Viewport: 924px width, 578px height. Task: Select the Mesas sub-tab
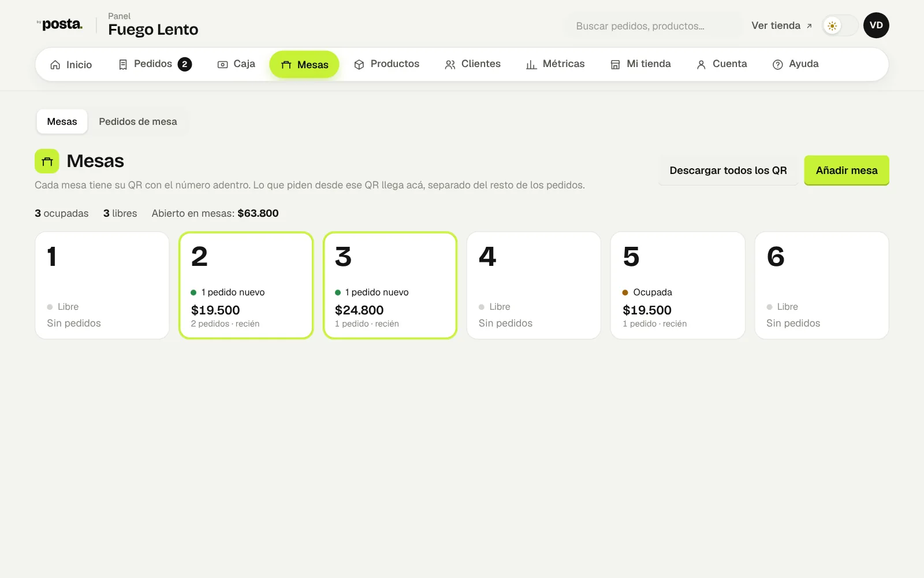(62, 121)
